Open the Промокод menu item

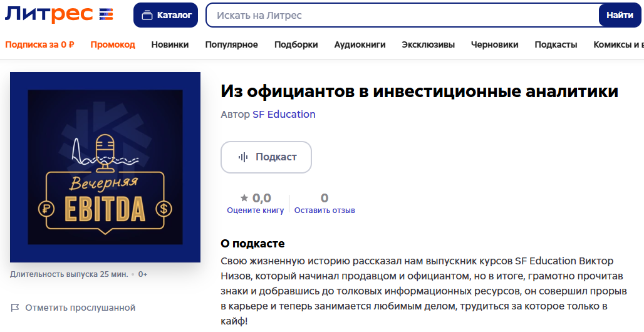pos(113,44)
